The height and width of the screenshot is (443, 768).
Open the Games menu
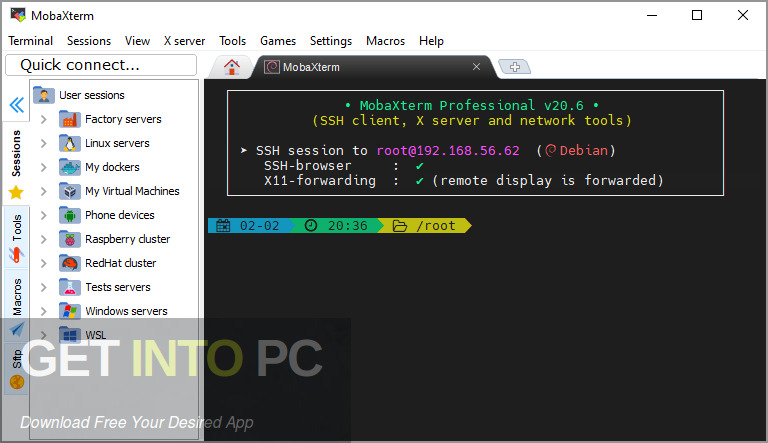coord(278,41)
